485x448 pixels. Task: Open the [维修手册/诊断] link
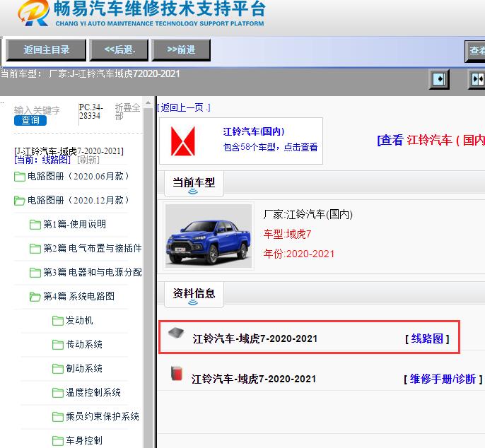[443, 379]
